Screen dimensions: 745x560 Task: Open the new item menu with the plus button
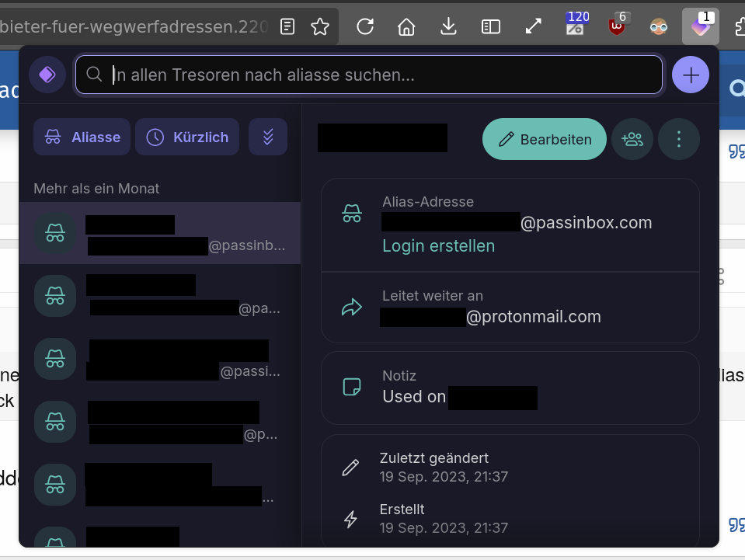point(690,75)
